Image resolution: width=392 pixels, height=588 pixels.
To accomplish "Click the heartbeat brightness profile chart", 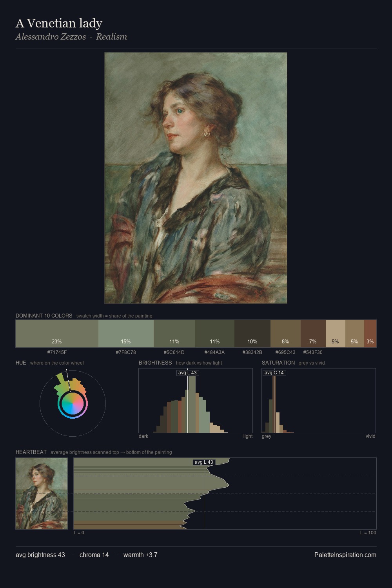I will click(x=225, y=494).
